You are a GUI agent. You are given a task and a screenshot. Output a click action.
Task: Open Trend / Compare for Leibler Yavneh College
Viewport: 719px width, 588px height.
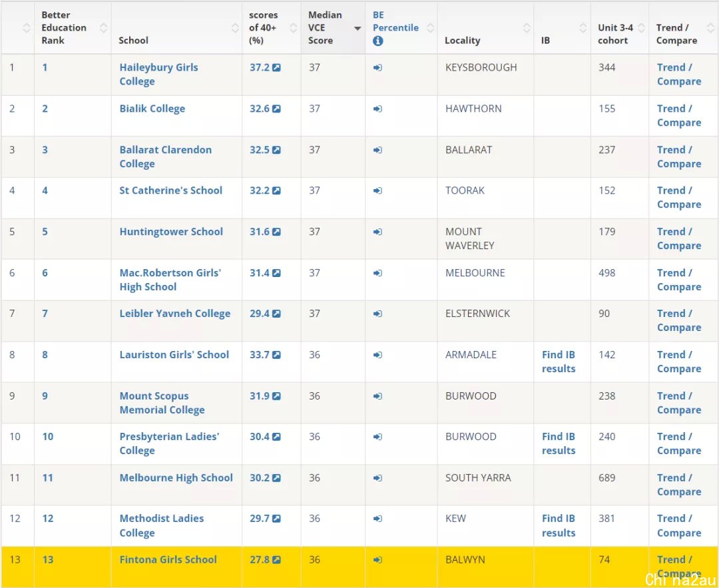(x=679, y=320)
